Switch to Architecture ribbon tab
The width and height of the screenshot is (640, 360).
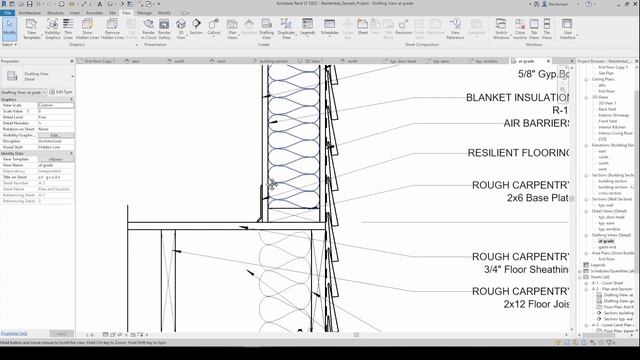coord(30,13)
